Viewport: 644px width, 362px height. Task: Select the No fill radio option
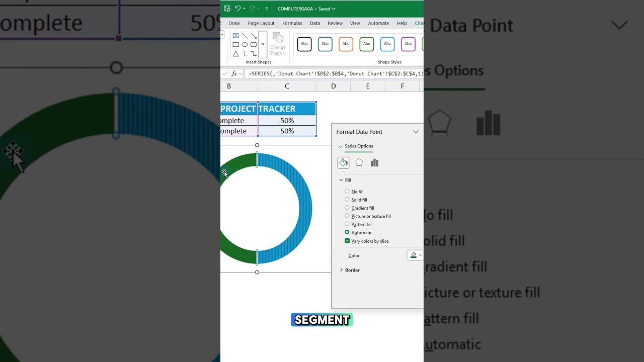[x=347, y=192]
